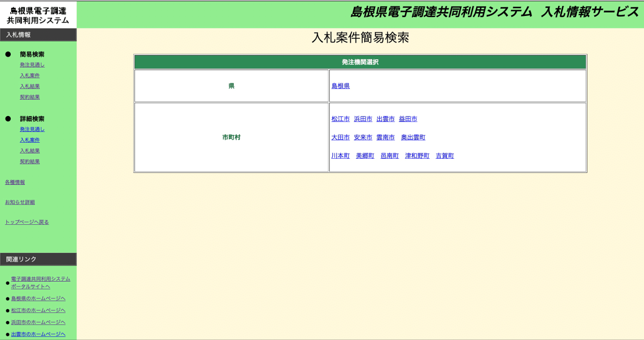Select the 津和野町 link
644x340 pixels.
(x=417, y=156)
